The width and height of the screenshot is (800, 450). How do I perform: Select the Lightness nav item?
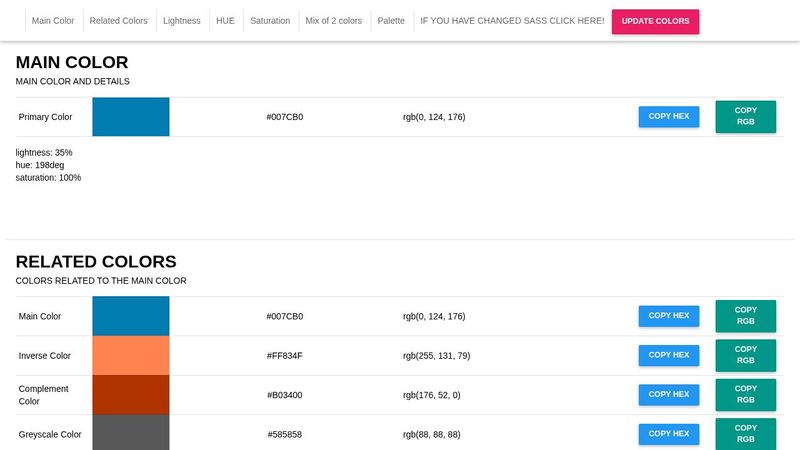point(182,21)
